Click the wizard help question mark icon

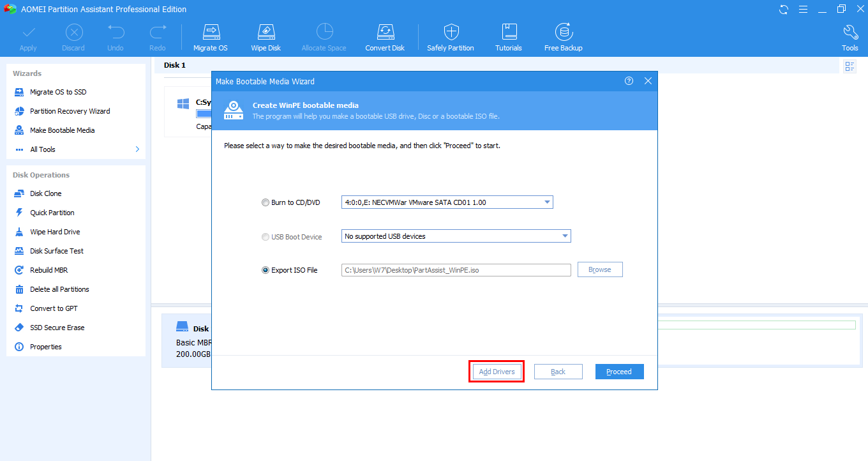[x=629, y=81]
